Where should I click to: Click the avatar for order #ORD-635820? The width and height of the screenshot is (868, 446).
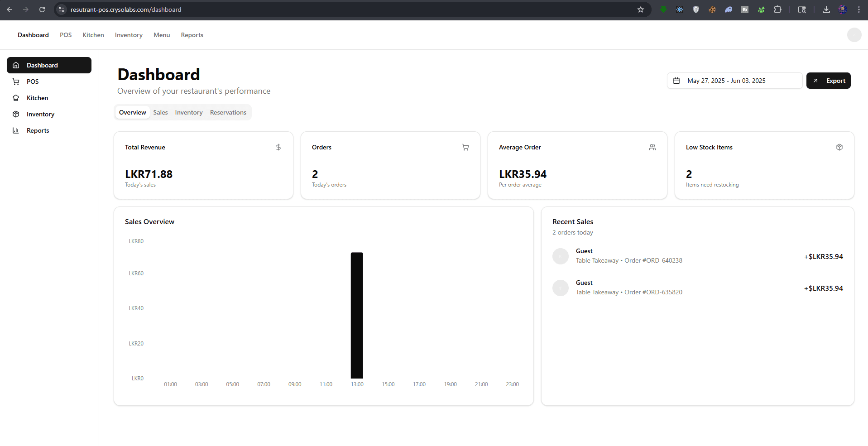(561, 288)
